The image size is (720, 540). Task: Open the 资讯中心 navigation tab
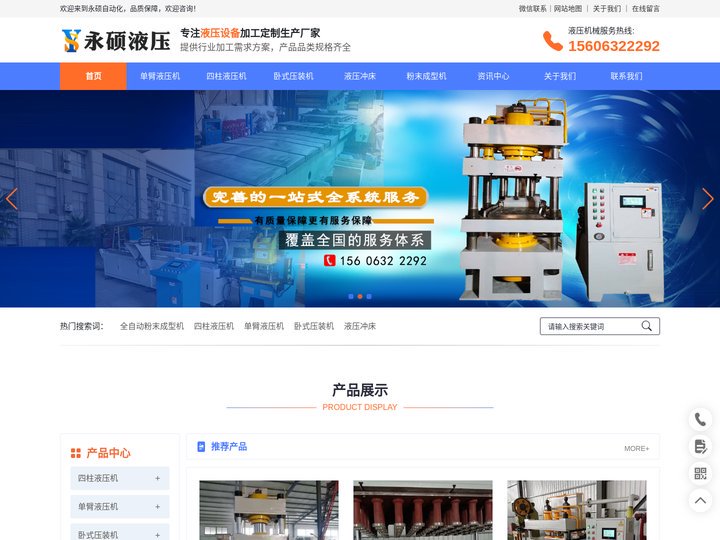coord(493,76)
